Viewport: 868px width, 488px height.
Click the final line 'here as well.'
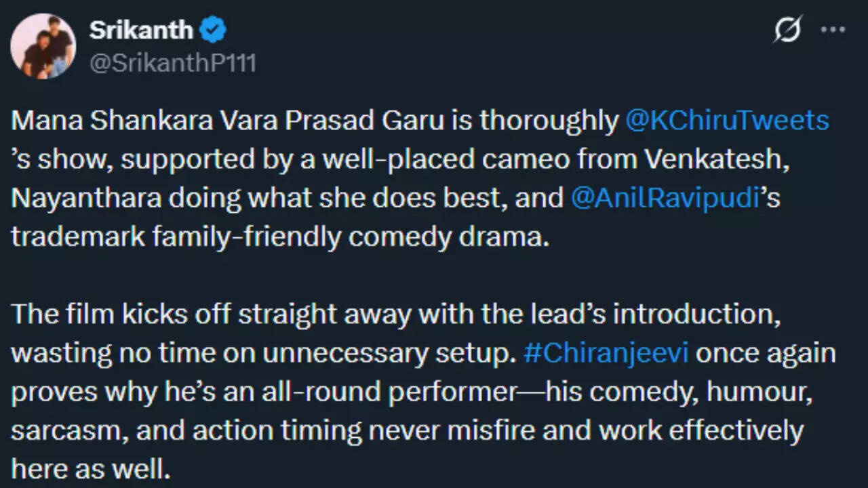[x=91, y=469]
